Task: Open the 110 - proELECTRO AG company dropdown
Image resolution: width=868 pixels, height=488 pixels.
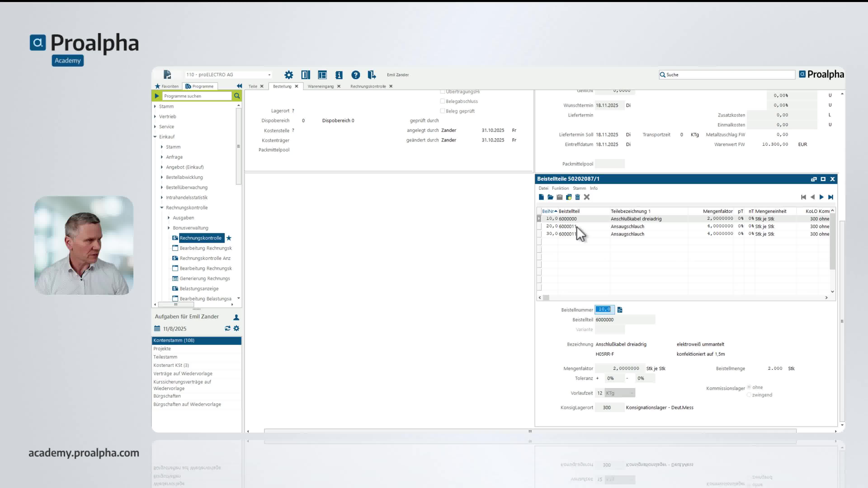Action: (269, 74)
